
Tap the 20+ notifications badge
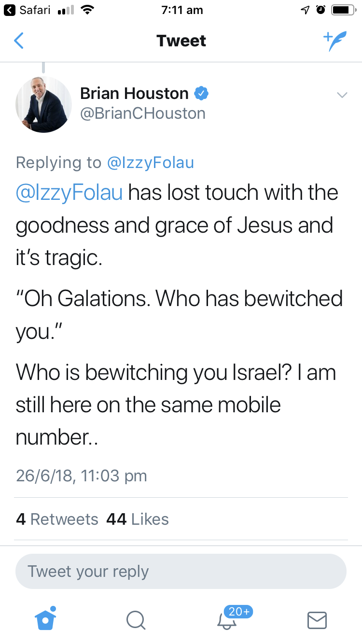pyautogui.click(x=238, y=612)
